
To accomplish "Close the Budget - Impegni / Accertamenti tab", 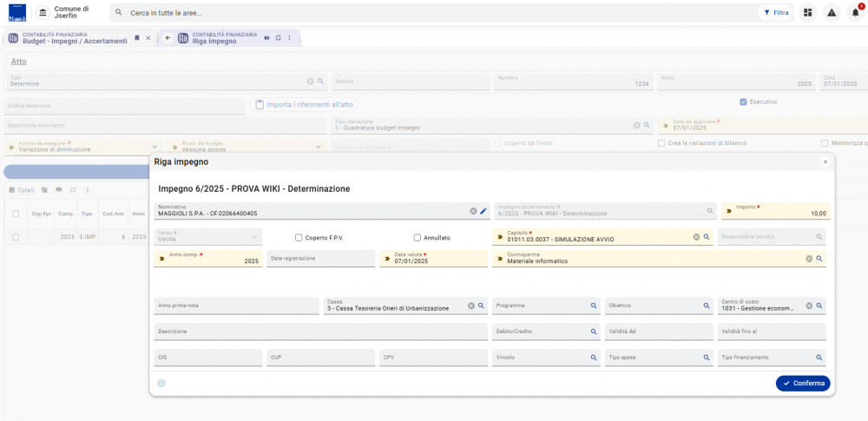I will [148, 37].
